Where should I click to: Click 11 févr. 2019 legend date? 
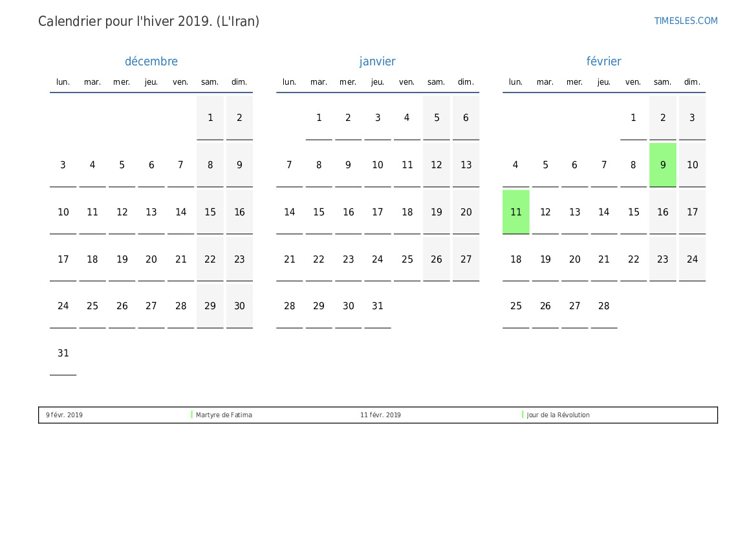(380, 415)
